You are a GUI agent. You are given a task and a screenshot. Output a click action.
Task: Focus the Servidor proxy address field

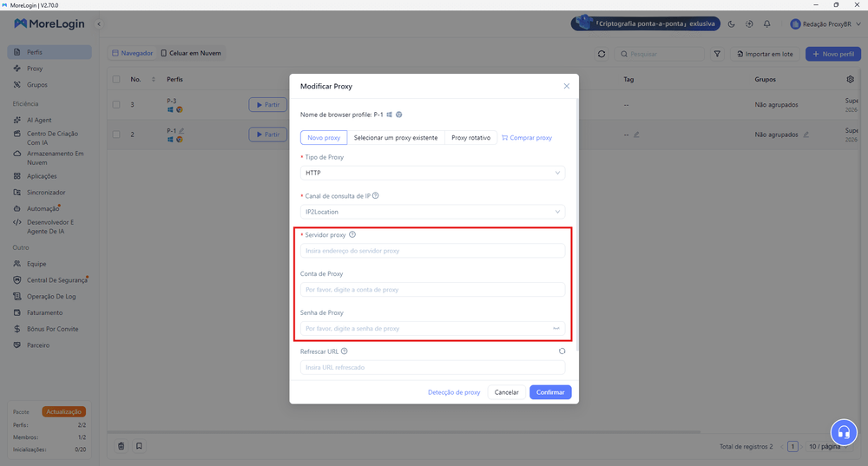[432, 251]
